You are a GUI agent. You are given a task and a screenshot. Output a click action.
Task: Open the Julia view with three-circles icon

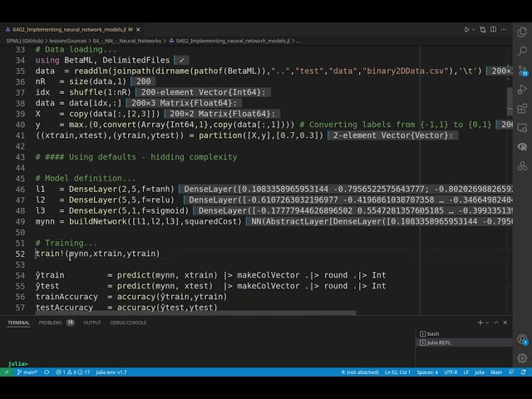coord(522,166)
